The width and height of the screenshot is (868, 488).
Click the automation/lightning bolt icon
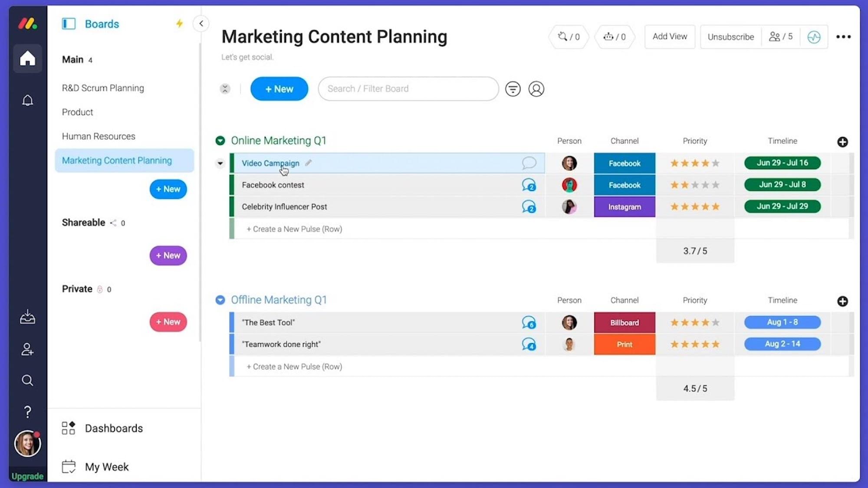[179, 24]
